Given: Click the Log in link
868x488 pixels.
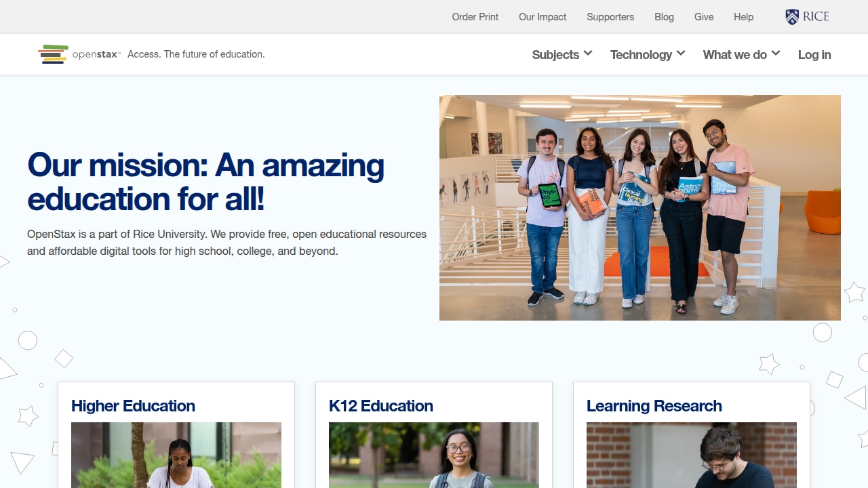Looking at the screenshot, I should click(x=814, y=54).
